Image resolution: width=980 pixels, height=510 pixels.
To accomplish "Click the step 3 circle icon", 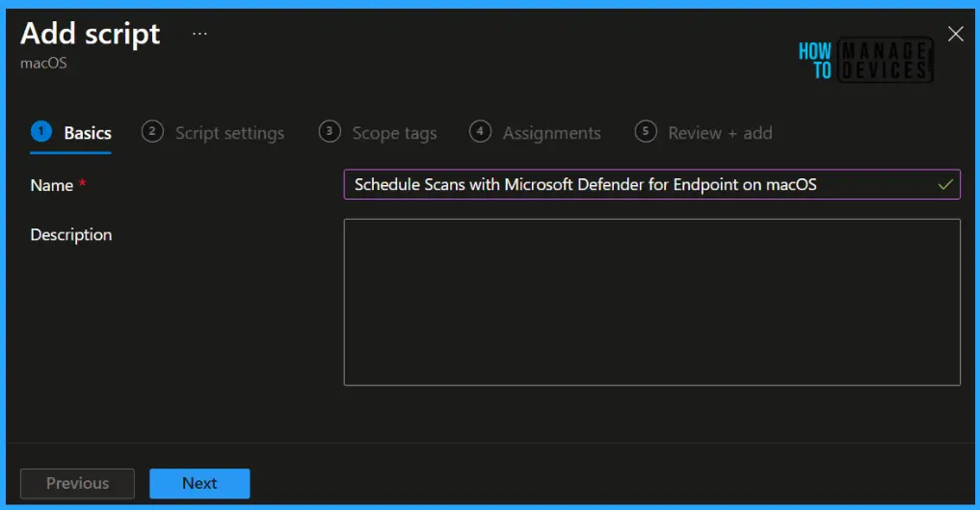I will point(330,131).
